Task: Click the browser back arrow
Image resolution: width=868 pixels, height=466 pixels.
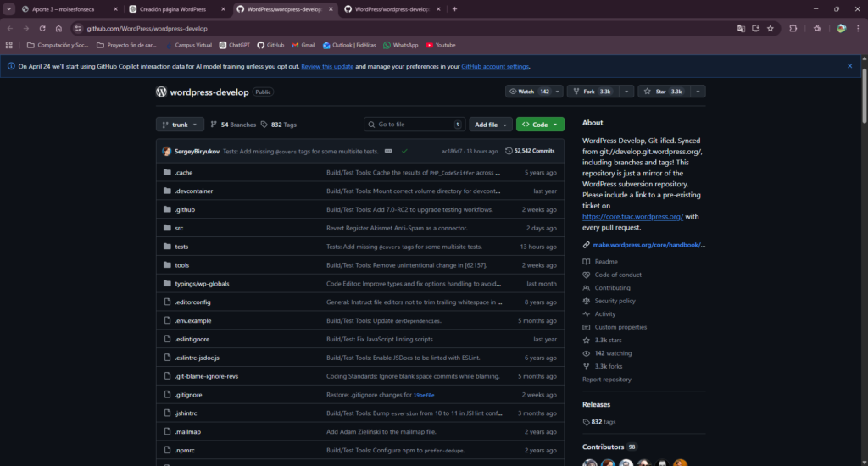Action: (10, 28)
